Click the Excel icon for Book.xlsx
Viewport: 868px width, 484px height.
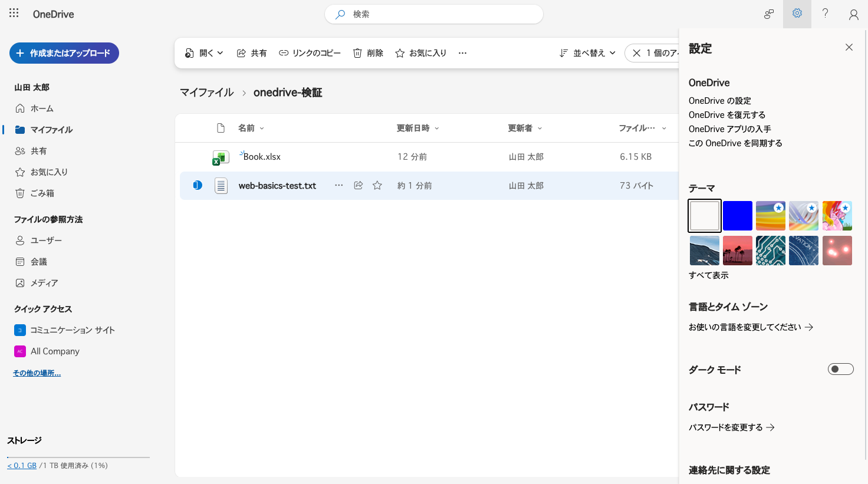pos(221,157)
